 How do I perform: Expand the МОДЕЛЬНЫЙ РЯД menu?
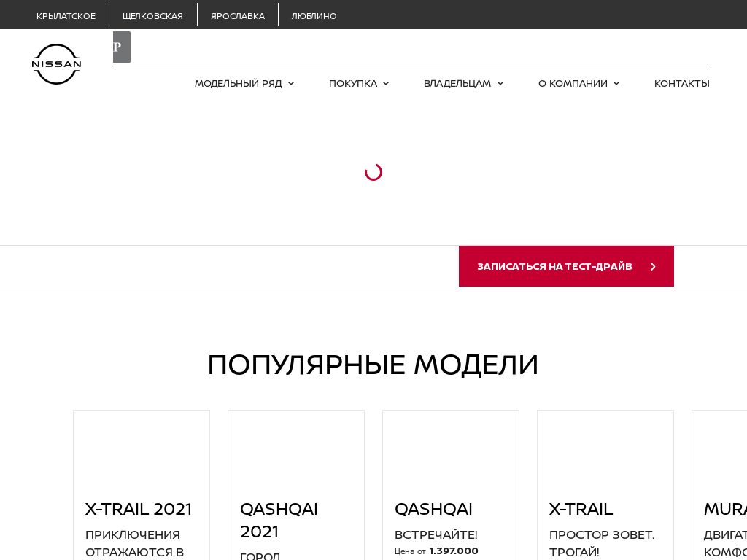click(x=238, y=83)
